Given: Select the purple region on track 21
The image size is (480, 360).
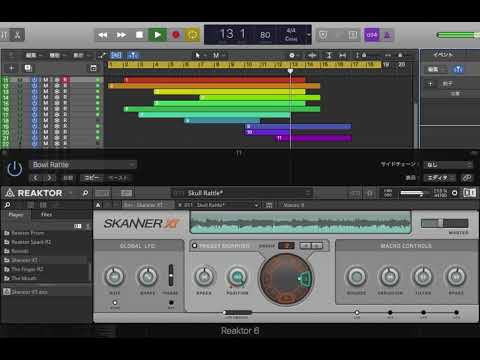Looking at the screenshot, I should (x=313, y=138).
